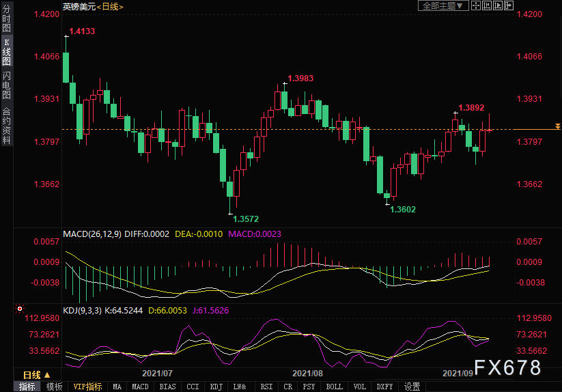Select the 模板 tab at the bottom
The height and width of the screenshot is (392, 562).
[x=55, y=387]
